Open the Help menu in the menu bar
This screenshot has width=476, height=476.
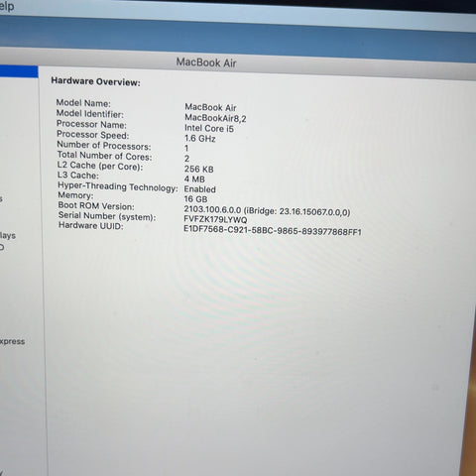click(7, 6)
